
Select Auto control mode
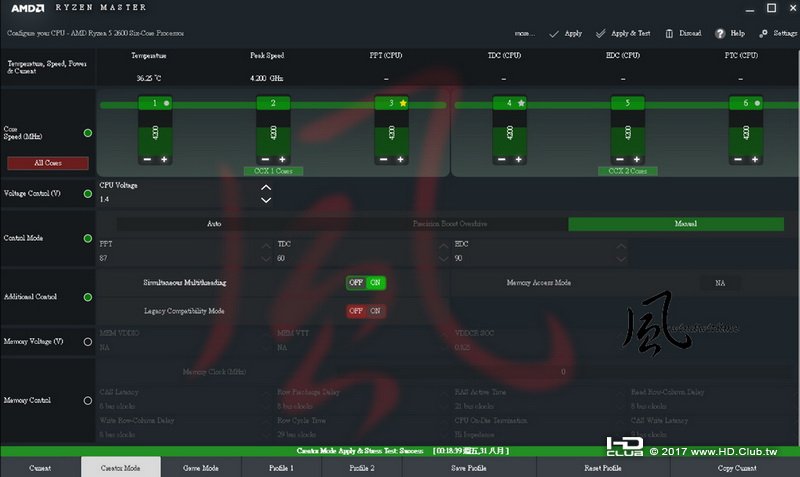click(x=214, y=224)
